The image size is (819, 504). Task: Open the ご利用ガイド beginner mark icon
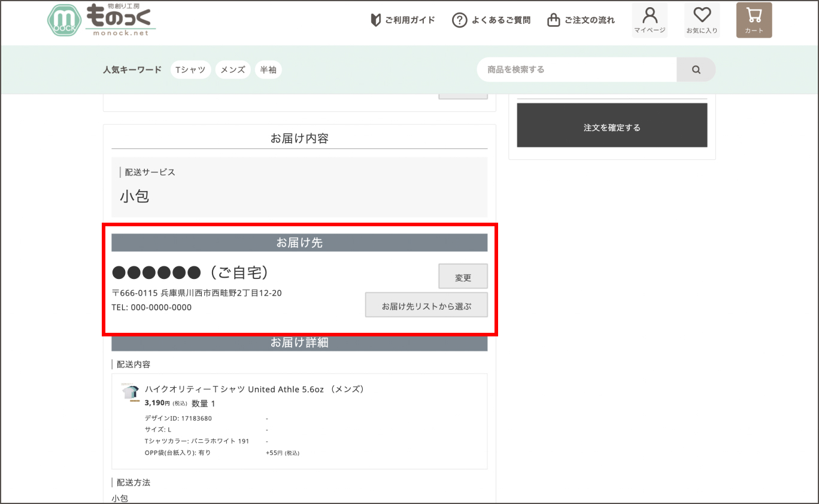point(376,20)
